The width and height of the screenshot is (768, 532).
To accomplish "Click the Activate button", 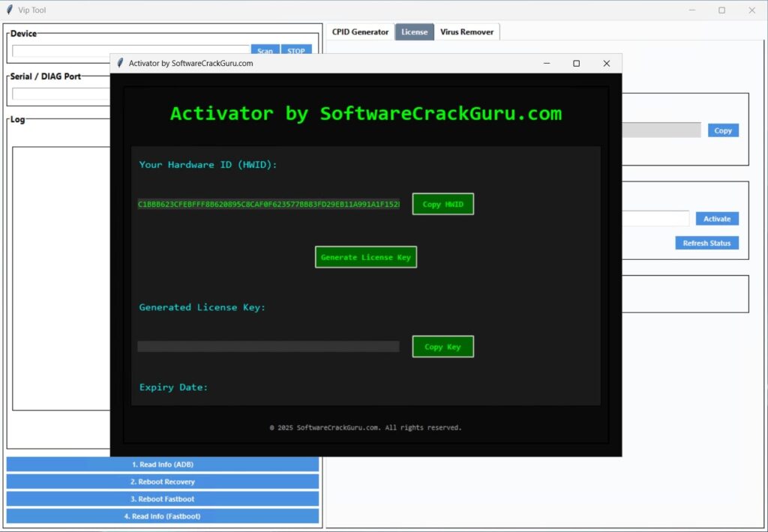I will pyautogui.click(x=716, y=219).
